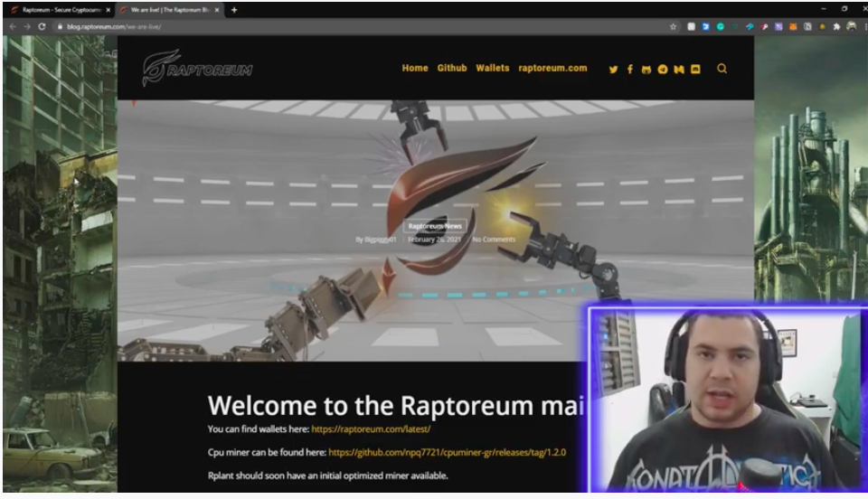Click the light blue arrow extension icon
The image size is (868, 499).
[x=750, y=26]
